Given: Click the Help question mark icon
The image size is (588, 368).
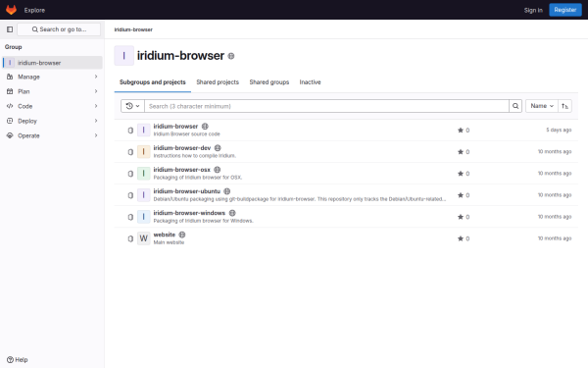Looking at the screenshot, I should point(10,360).
